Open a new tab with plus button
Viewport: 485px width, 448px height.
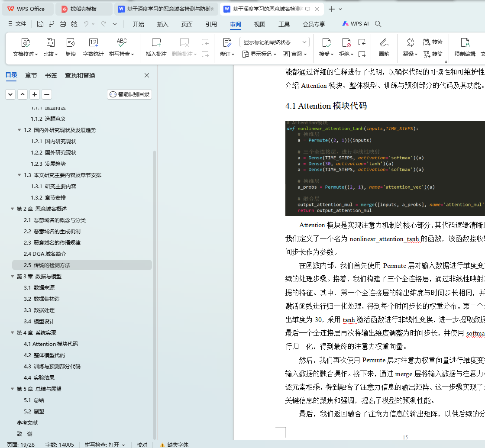tap(332, 9)
